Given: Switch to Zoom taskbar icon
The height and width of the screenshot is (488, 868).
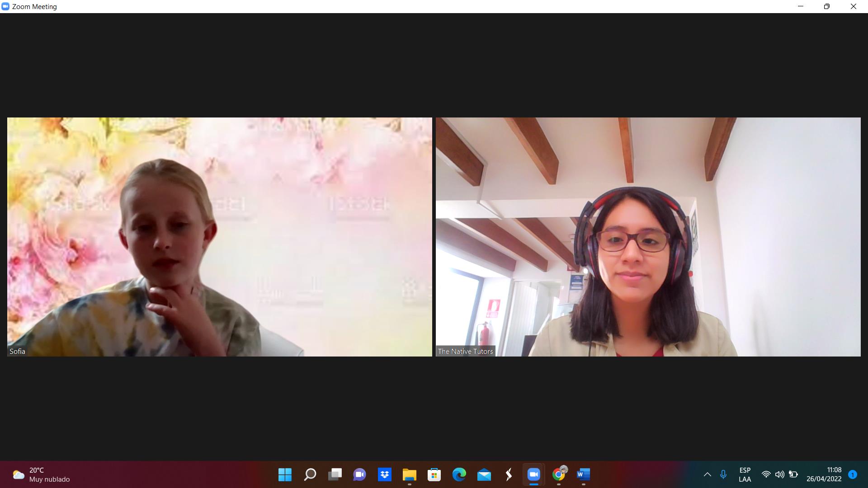Looking at the screenshot, I should pos(533,474).
